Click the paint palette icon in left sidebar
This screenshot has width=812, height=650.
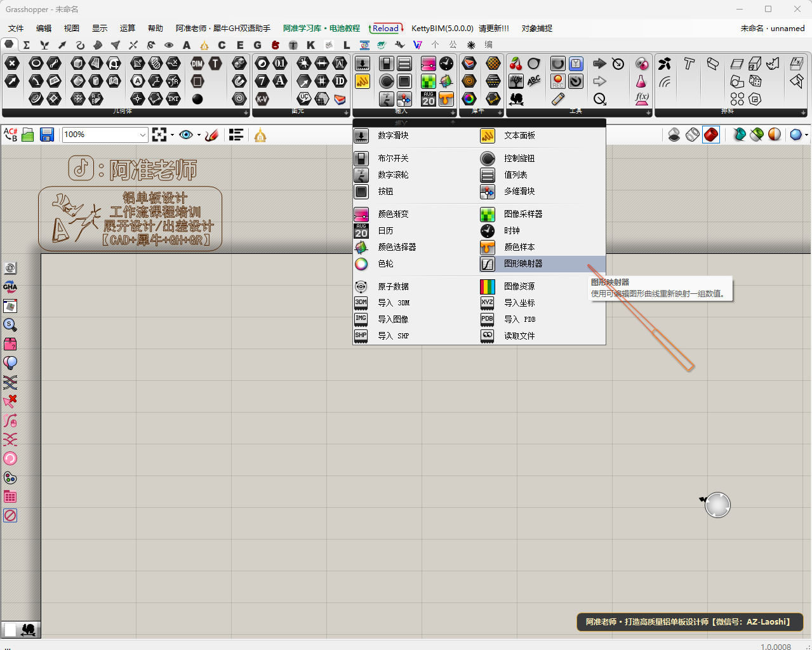click(10, 477)
